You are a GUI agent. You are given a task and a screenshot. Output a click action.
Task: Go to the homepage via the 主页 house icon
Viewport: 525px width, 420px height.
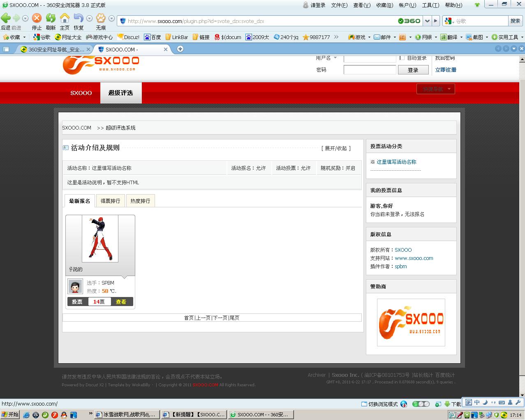point(65,18)
